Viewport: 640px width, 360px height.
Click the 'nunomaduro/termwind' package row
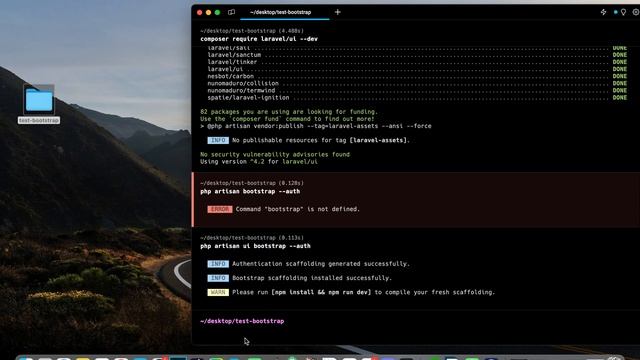point(417,91)
